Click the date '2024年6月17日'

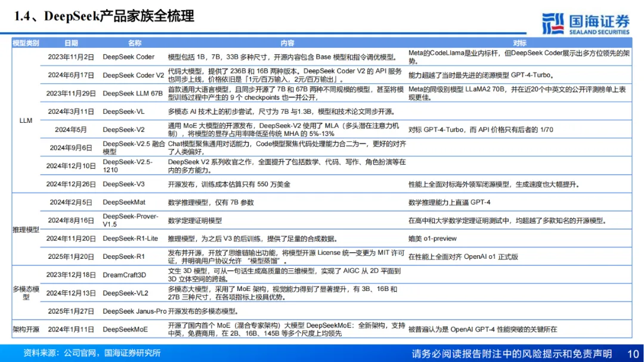coord(71,75)
